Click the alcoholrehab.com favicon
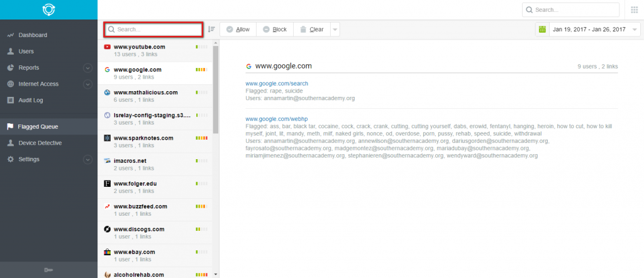 coord(107,274)
